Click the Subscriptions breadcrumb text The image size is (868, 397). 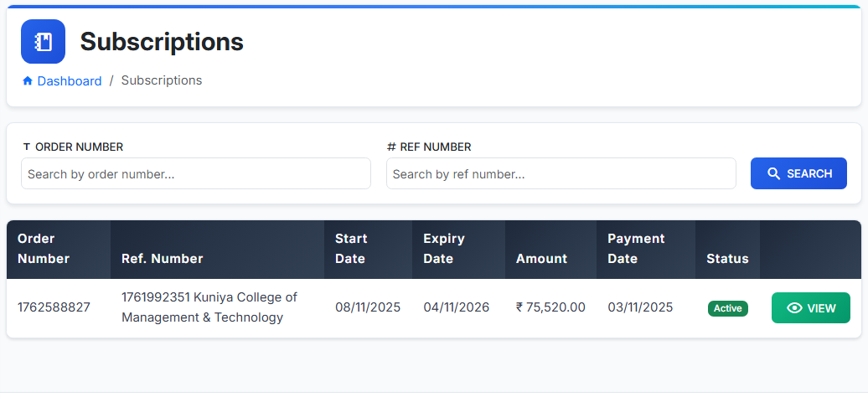coord(162,80)
